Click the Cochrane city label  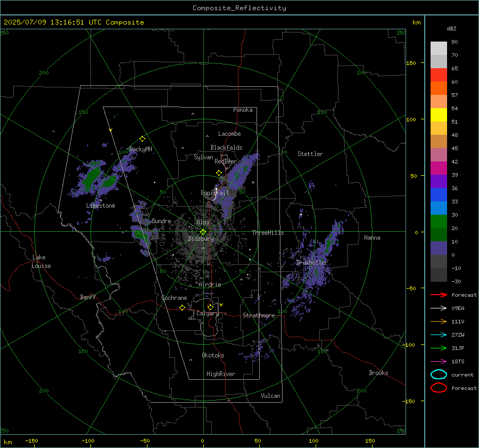coord(174,298)
